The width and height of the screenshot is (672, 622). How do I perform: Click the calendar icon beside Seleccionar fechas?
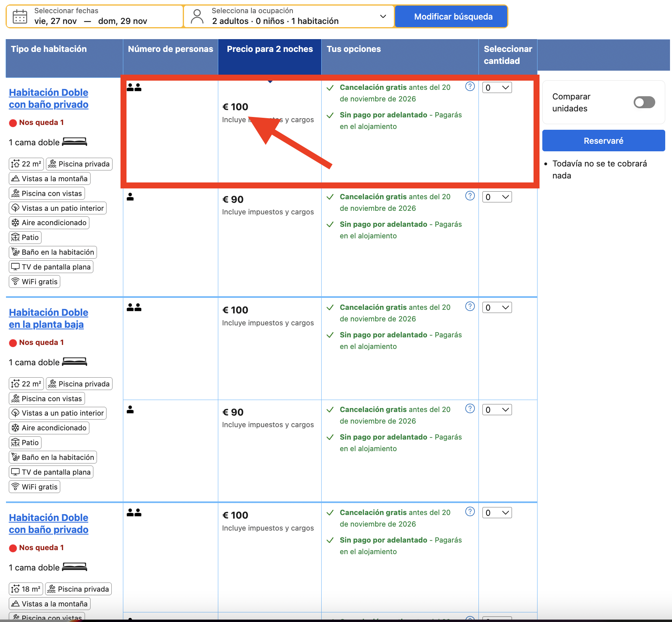pyautogui.click(x=20, y=16)
